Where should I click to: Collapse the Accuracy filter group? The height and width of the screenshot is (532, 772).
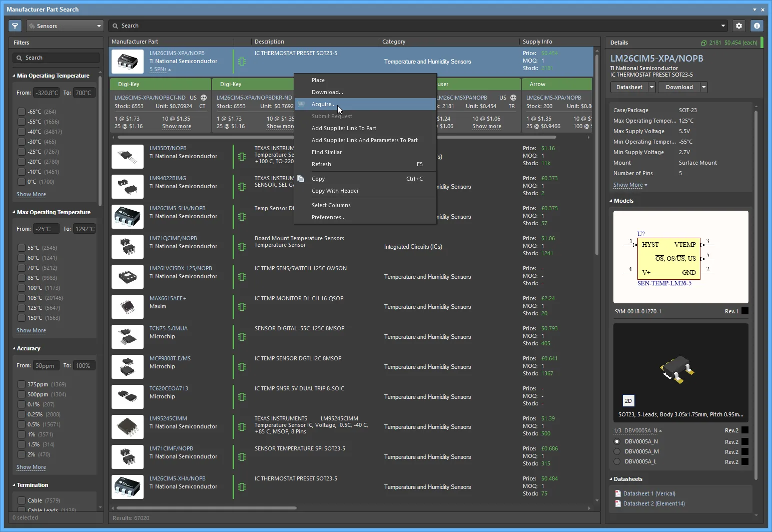pyautogui.click(x=14, y=348)
